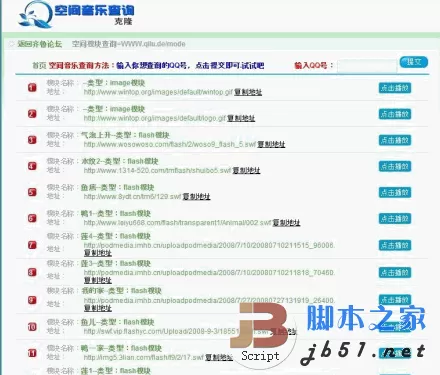Focus the 输入QQ号 input field
This screenshot has height=375, width=440.
click(367, 66)
